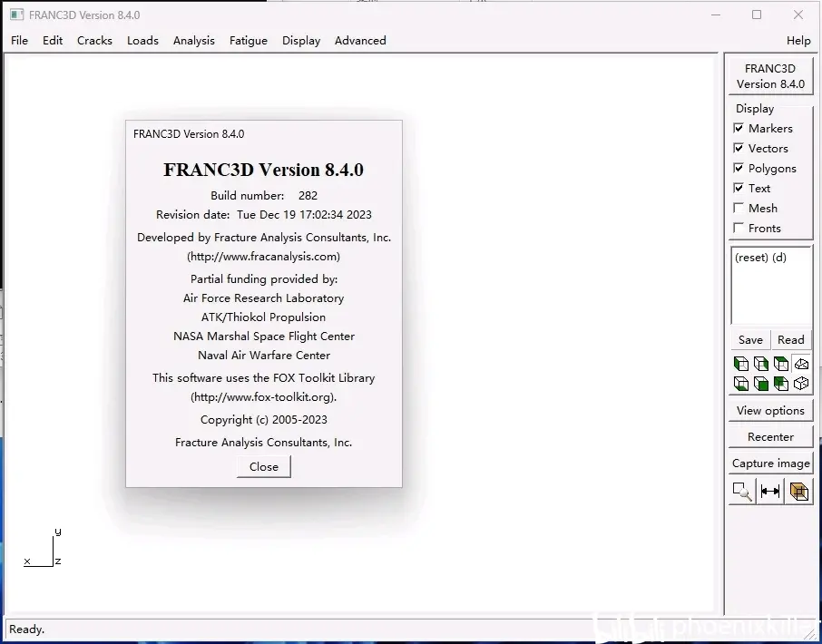Click the Ready. status bar text
Viewport: 822px width, 644px height.
pyautogui.click(x=26, y=629)
